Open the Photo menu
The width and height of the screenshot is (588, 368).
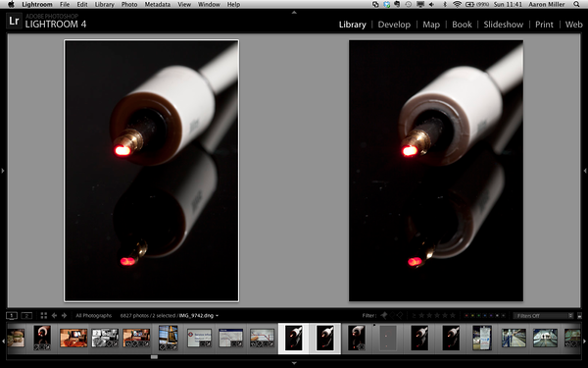pyautogui.click(x=129, y=5)
